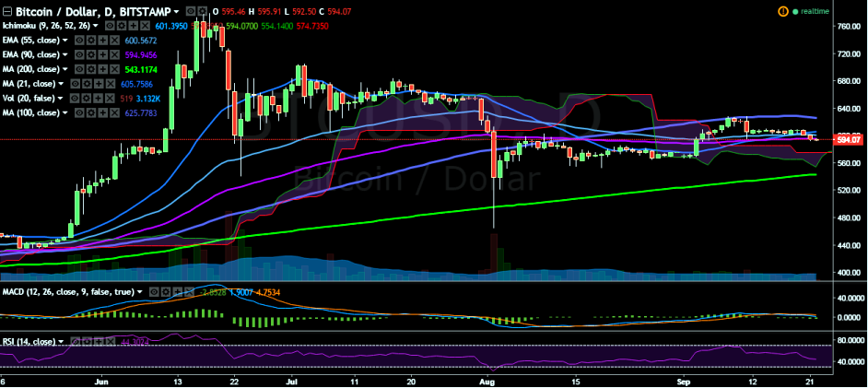Remove MA (100, close) with its X icon
Screen dimensions: 868x388
coord(114,113)
